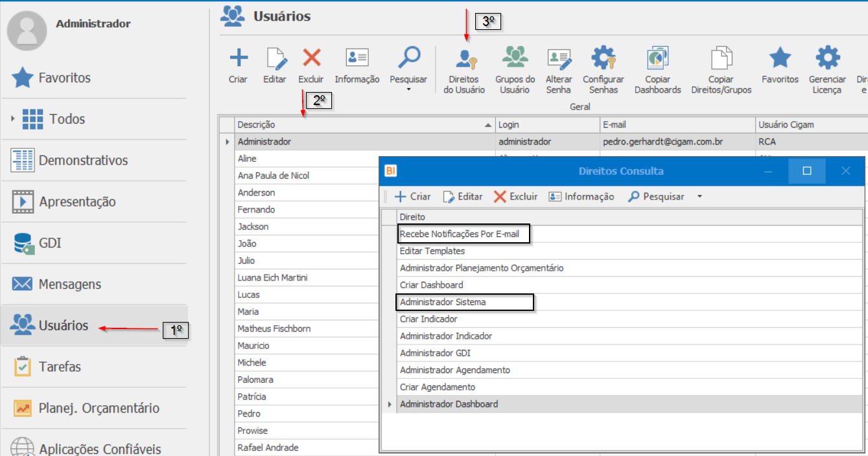Click Copiar Direitos/Grupos icon
This screenshot has width=868, height=456.
coord(721,58)
